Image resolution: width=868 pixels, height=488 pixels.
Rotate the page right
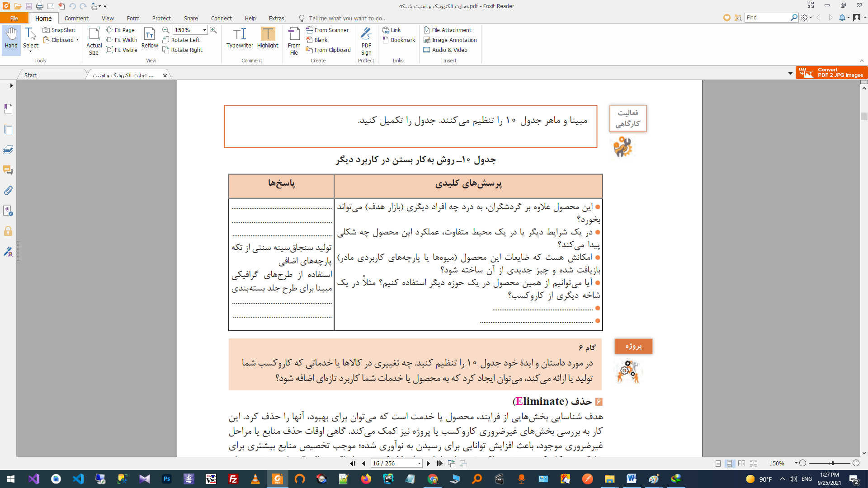click(183, 50)
